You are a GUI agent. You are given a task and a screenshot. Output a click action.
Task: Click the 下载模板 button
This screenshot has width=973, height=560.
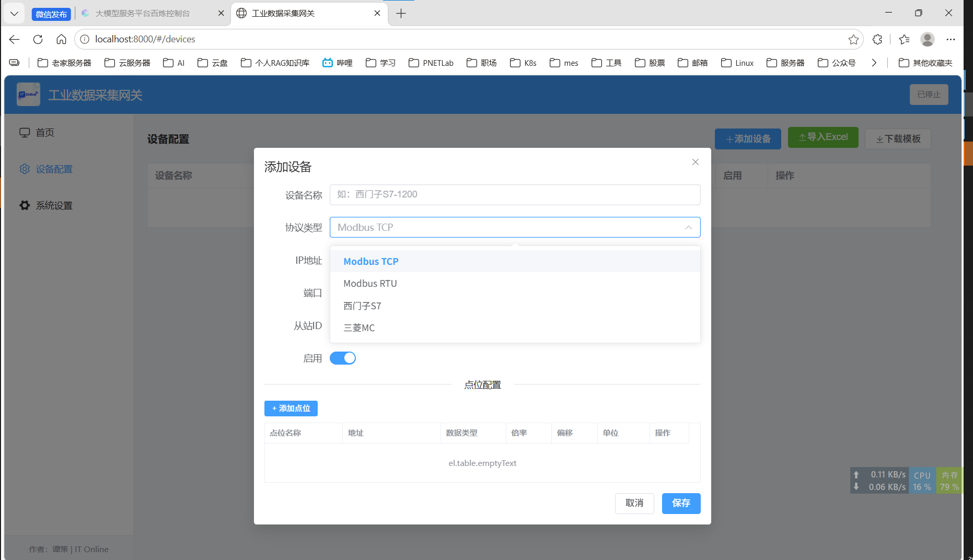898,139
